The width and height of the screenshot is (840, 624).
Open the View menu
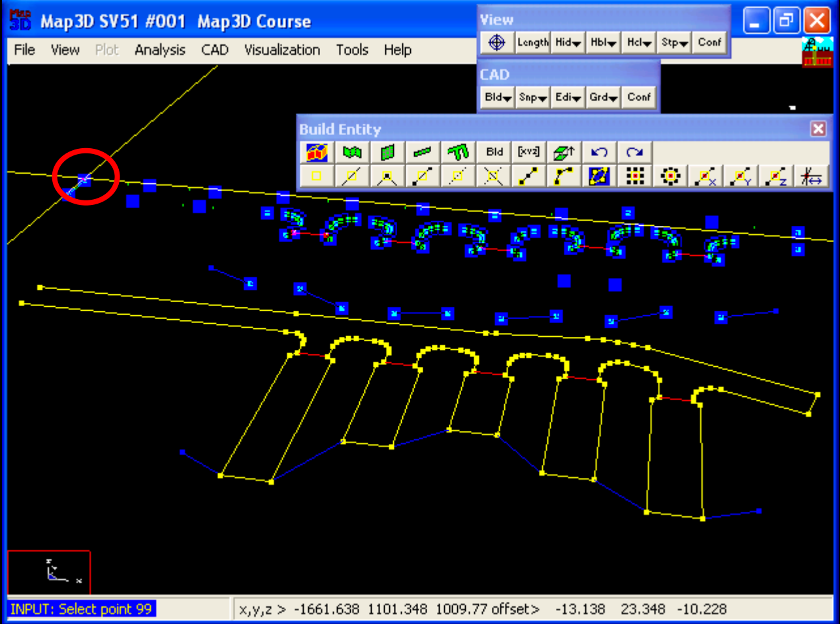pyautogui.click(x=65, y=50)
